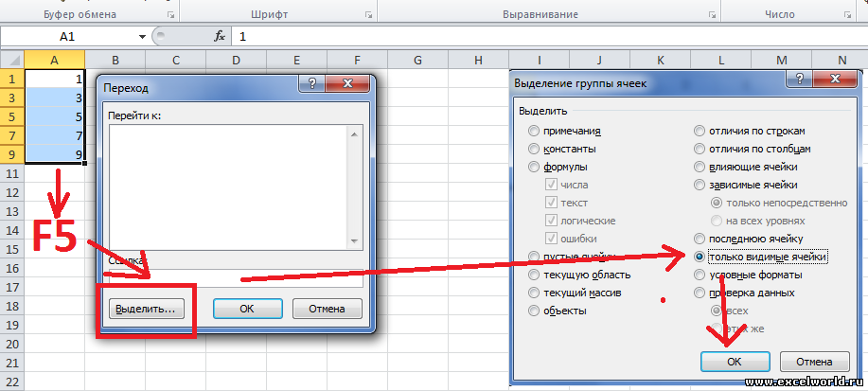
Task: Select the примечания radio option
Action: click(x=565, y=132)
